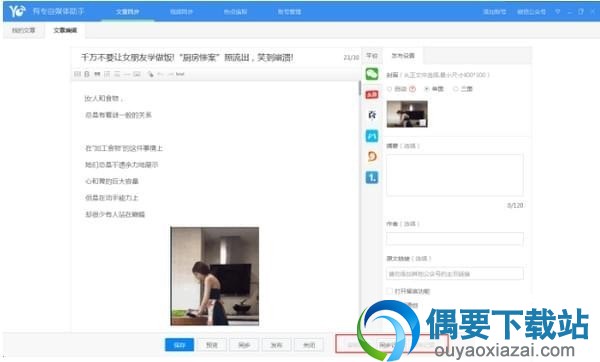Choose the three-image cover radio option
Image resolution: width=600 pixels, height=362 pixels.
tap(456, 89)
